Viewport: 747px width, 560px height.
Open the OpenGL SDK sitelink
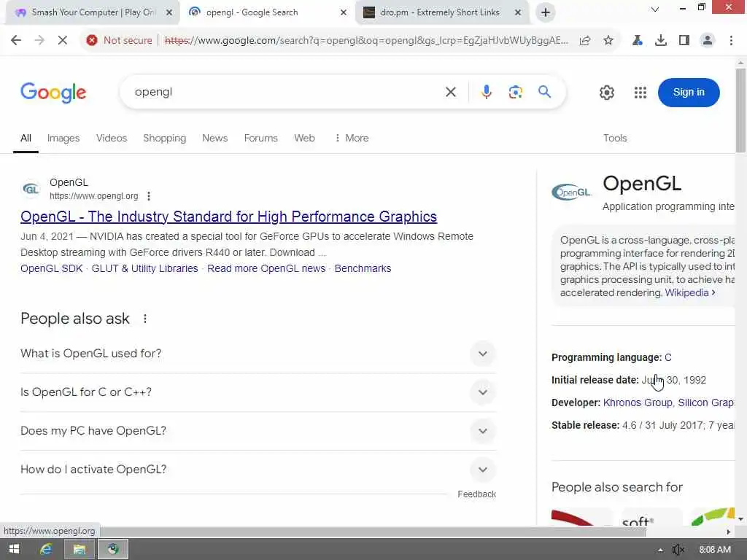tap(52, 268)
